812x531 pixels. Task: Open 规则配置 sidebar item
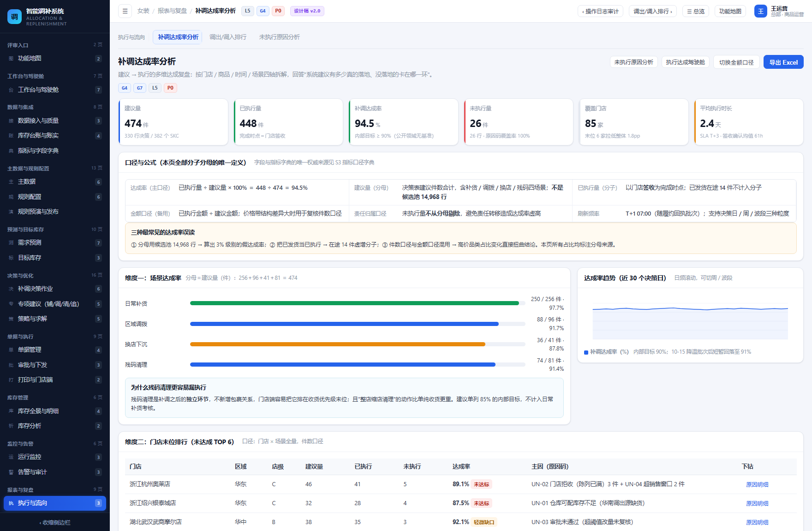pos(55,197)
